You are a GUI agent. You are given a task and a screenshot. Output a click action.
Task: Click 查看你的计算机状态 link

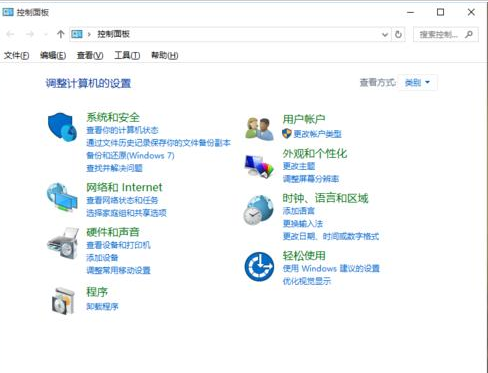click(x=122, y=130)
